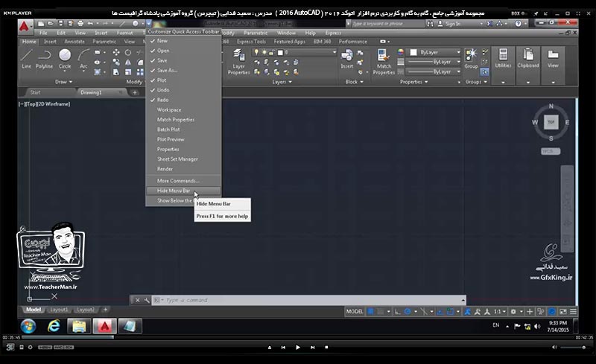Expand the Properties panel dropdown

[x=413, y=82]
